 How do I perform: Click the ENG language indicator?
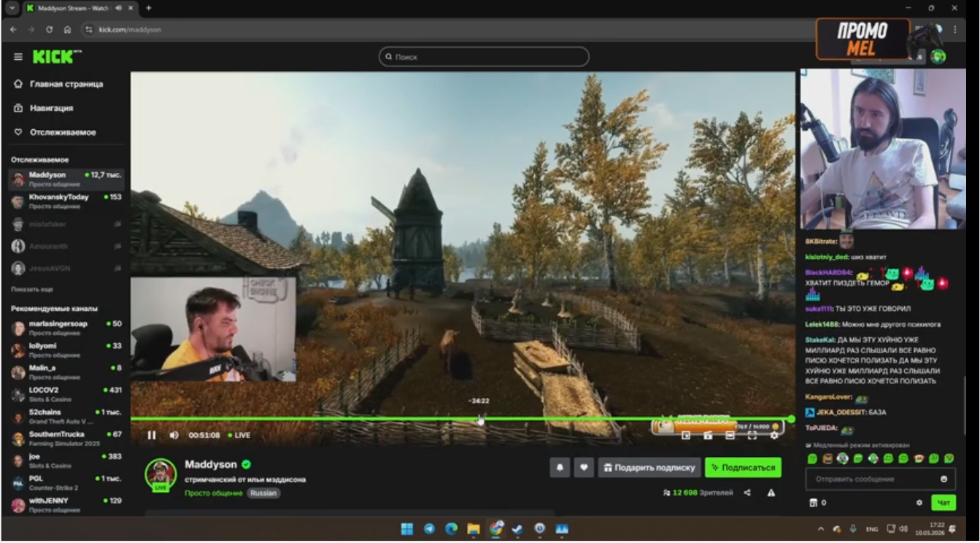tap(871, 529)
